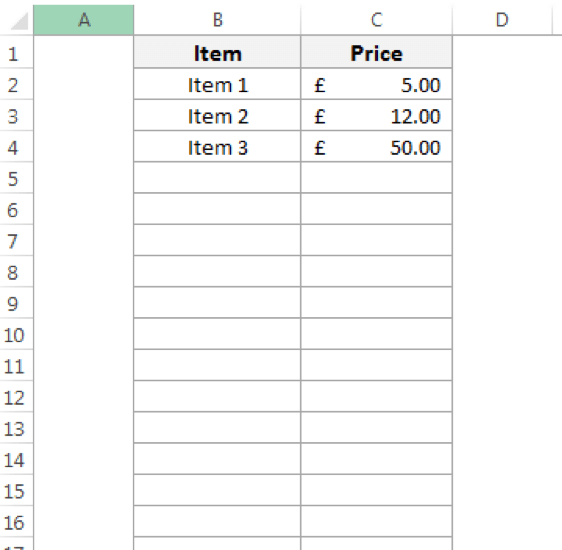Select the cell containing Item 3
The height and width of the screenshot is (550, 562).
[x=217, y=147]
